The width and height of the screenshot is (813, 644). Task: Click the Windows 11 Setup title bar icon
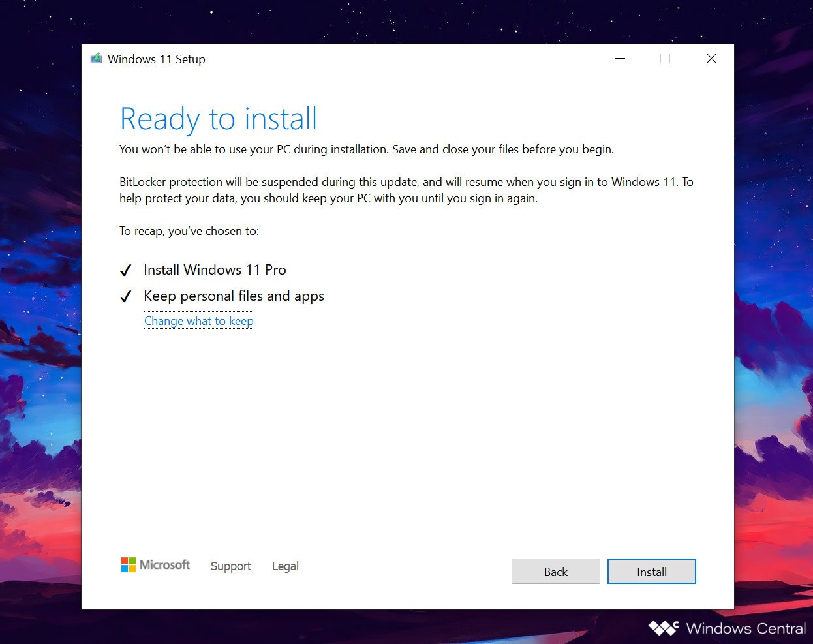tap(97, 59)
